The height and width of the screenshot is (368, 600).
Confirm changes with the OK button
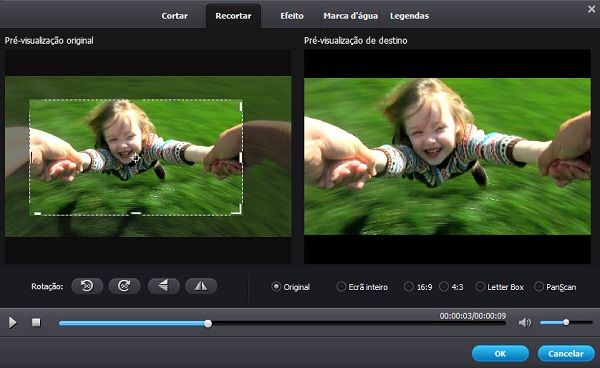pyautogui.click(x=500, y=353)
